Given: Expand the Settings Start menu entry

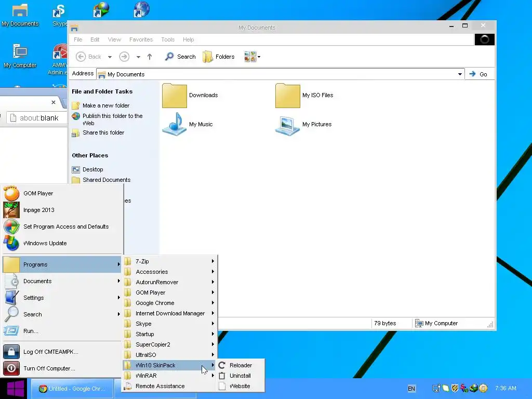Looking at the screenshot, I should click(x=62, y=298).
